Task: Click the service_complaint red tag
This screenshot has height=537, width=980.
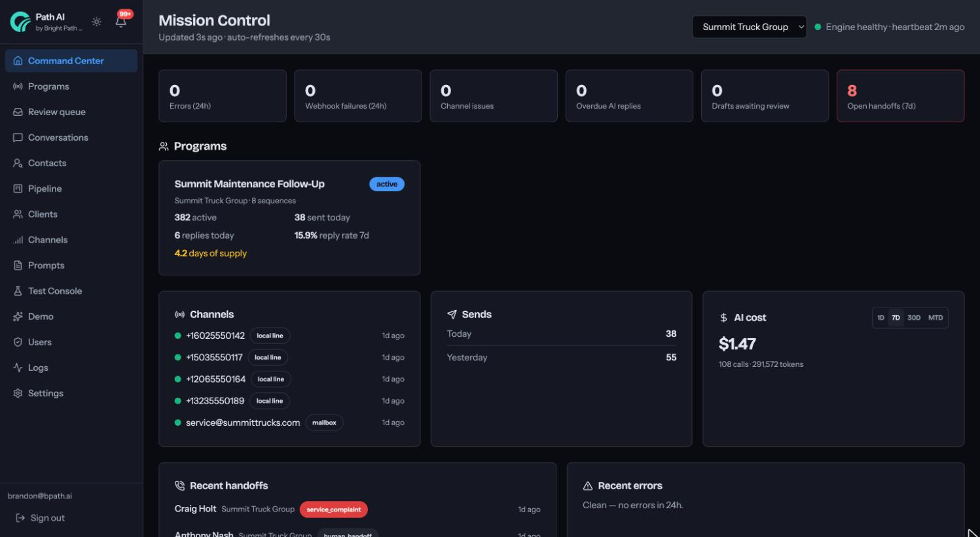Action: coord(334,510)
